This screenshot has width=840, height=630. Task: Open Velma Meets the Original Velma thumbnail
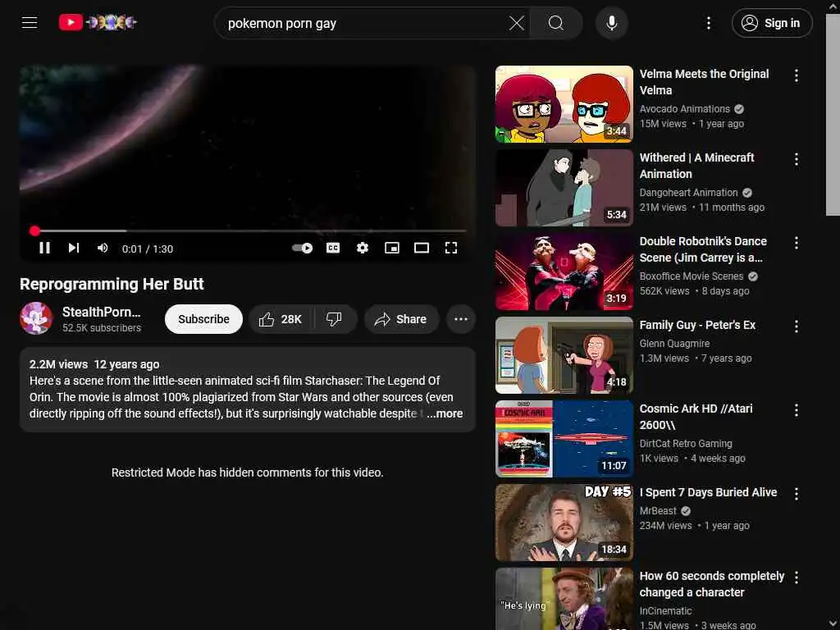click(x=564, y=104)
